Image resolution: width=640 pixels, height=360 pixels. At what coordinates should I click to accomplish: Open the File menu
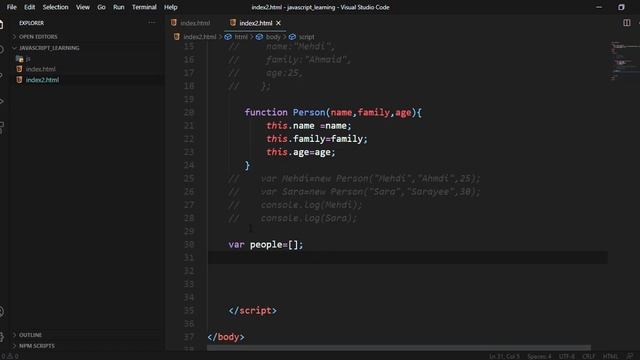point(12,7)
